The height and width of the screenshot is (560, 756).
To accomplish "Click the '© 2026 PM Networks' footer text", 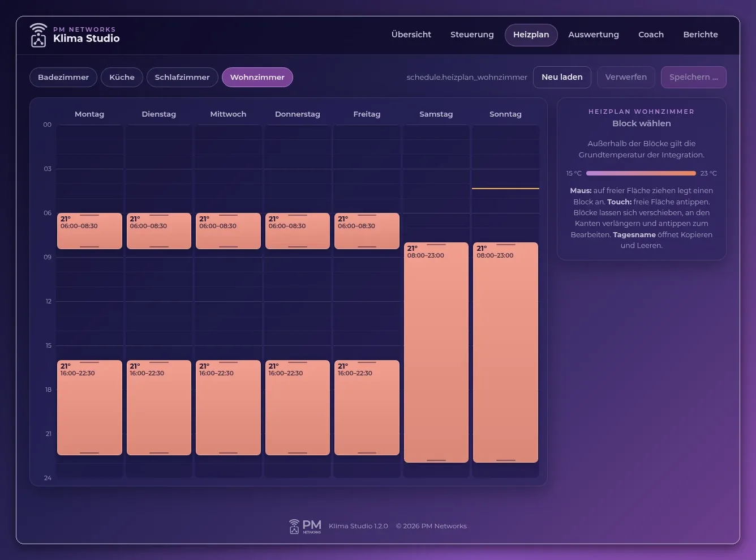I will pyautogui.click(x=431, y=526).
